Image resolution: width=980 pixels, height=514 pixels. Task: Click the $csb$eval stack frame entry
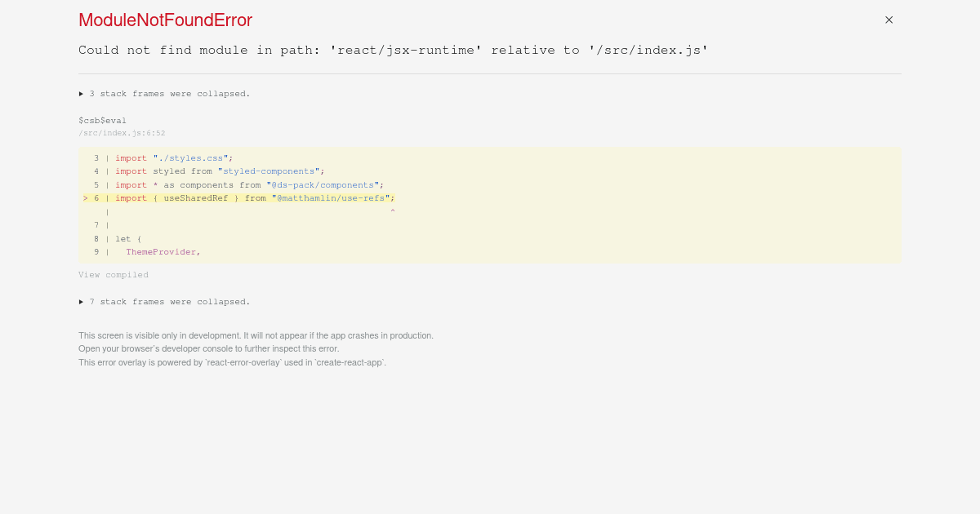coord(102,120)
